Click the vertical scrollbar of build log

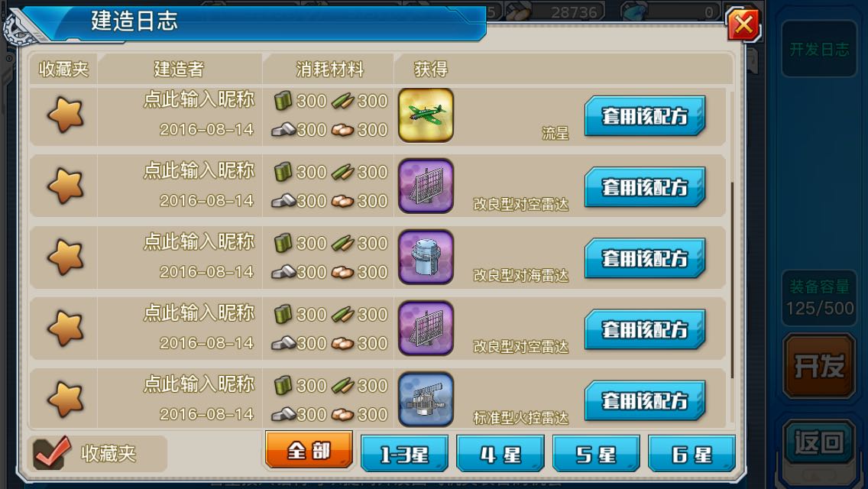(x=732, y=280)
